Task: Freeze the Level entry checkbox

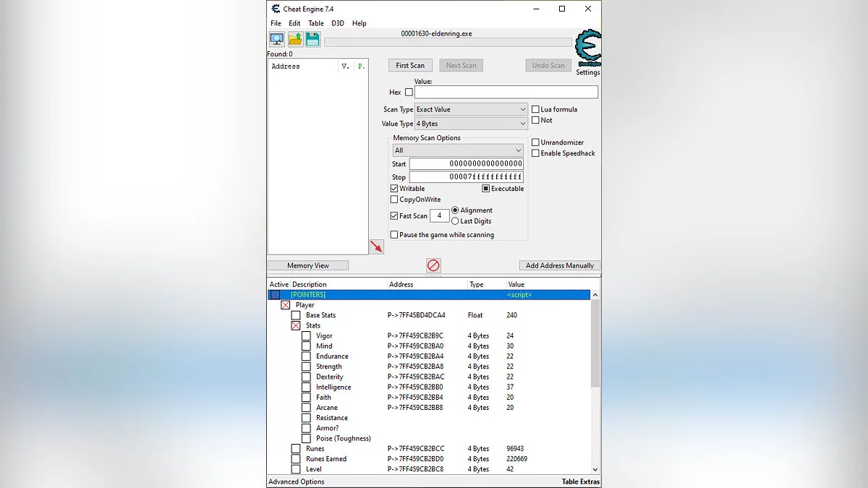Action: (296, 469)
